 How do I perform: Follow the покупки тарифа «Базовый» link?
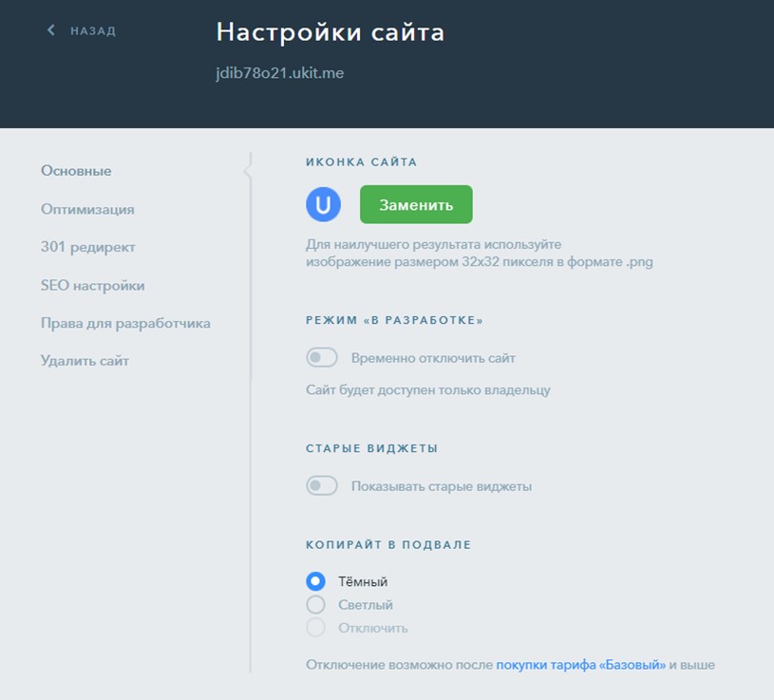[x=581, y=665]
